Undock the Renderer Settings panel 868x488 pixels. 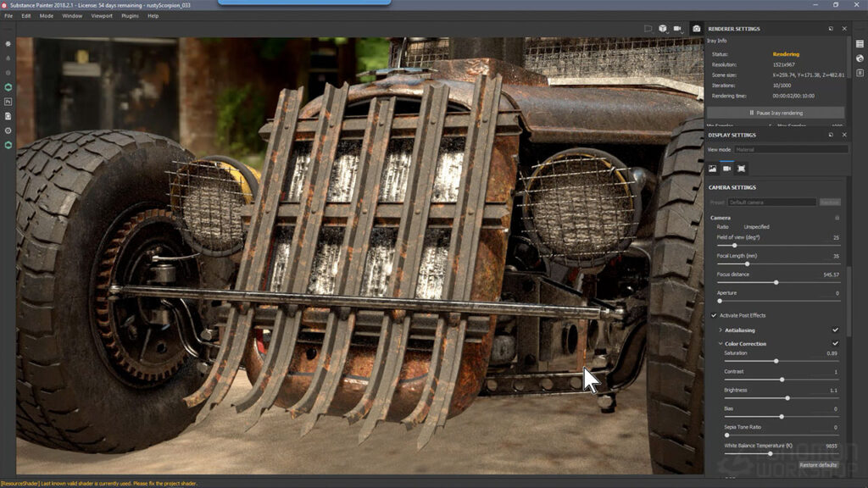831,28
